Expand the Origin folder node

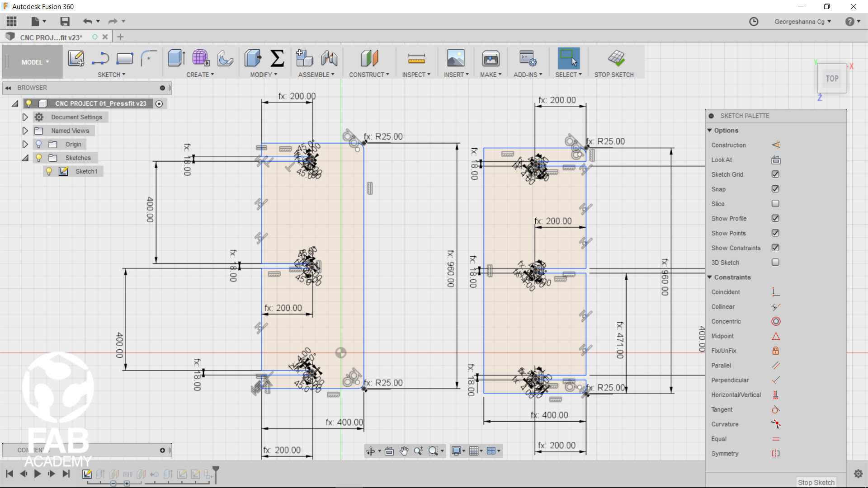point(25,144)
